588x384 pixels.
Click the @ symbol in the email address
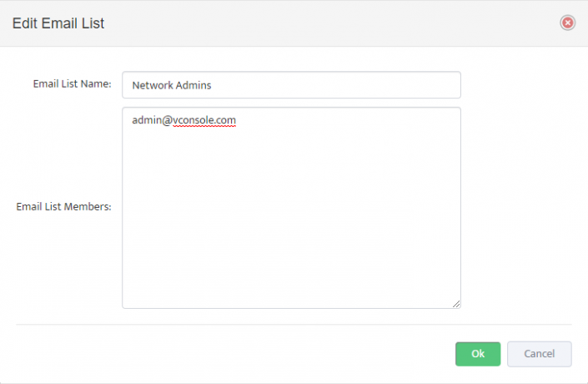[167, 120]
